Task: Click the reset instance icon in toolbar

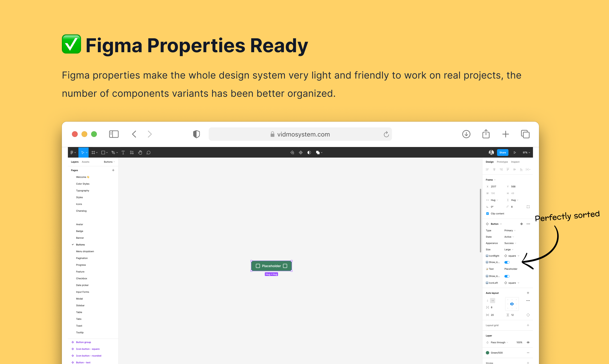Action: (292, 153)
